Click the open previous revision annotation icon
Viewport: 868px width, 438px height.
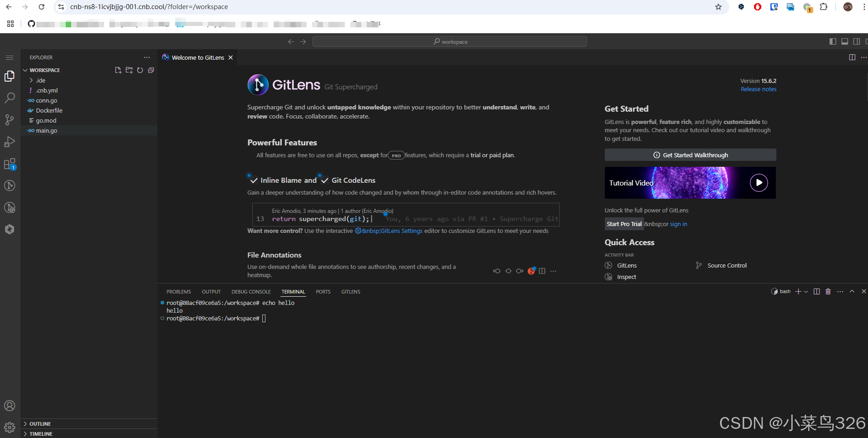(x=497, y=271)
